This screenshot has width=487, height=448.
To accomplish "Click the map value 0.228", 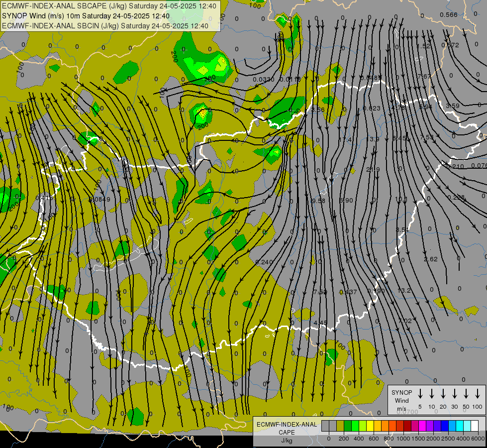I will tap(456, 198).
